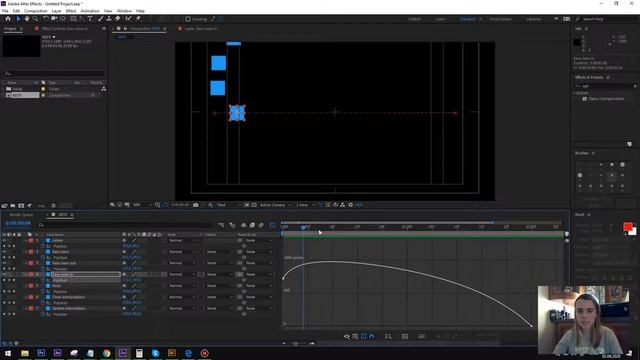Select the Selection (arrow) tool
640x360 pixels.
18,19
